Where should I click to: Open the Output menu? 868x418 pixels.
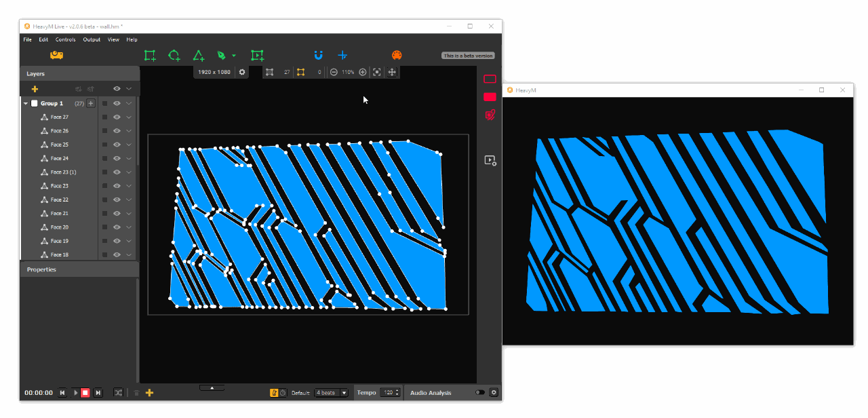[91, 39]
